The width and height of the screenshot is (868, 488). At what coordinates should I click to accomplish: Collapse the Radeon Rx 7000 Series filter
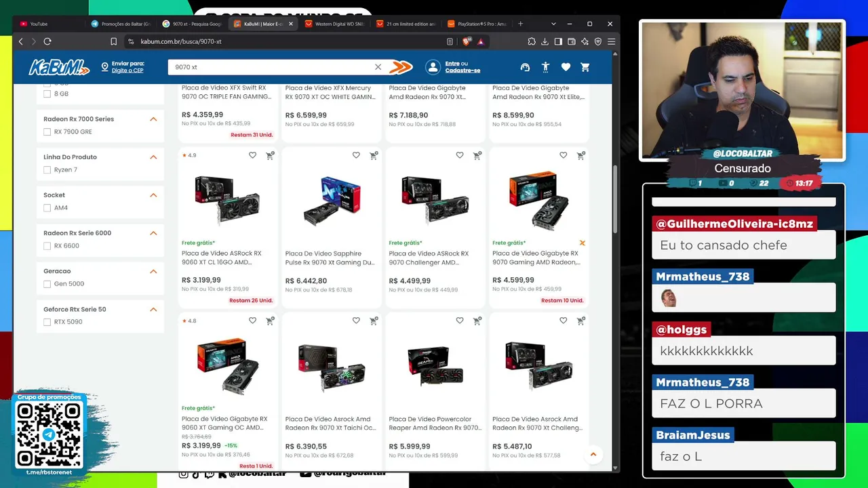(x=153, y=119)
